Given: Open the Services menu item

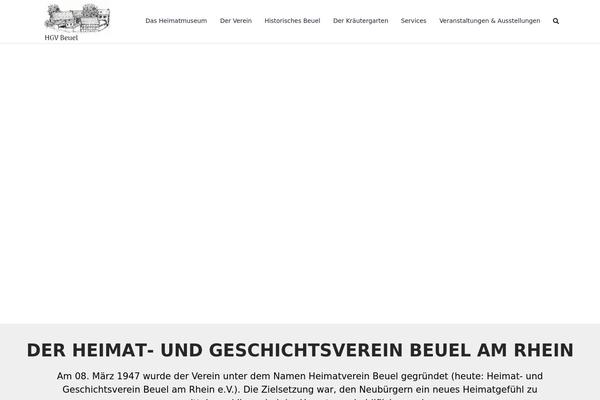Looking at the screenshot, I should coord(413,21).
